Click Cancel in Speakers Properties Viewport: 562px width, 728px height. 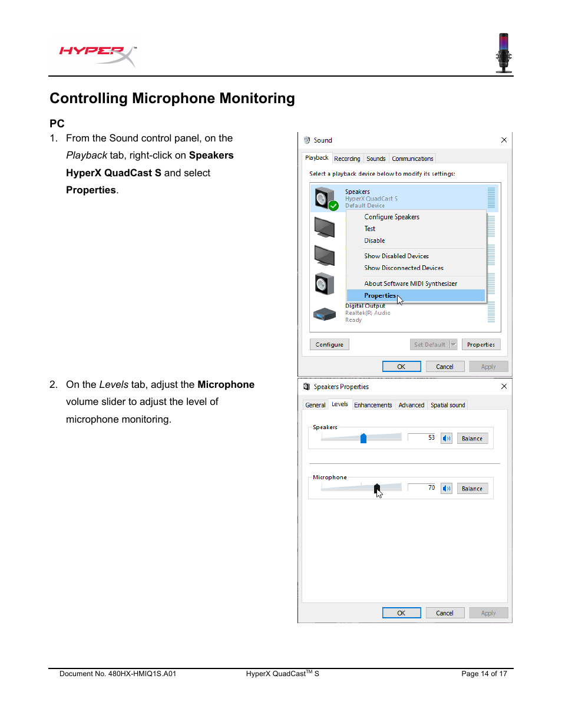click(x=445, y=613)
